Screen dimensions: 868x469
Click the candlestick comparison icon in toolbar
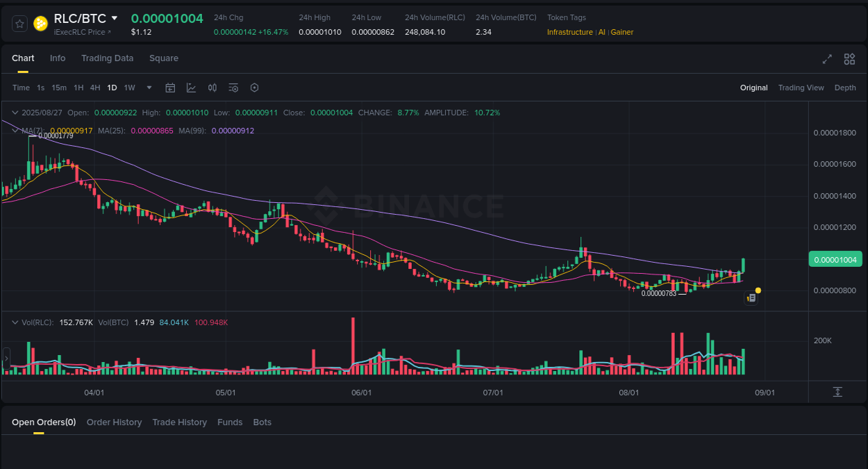212,88
